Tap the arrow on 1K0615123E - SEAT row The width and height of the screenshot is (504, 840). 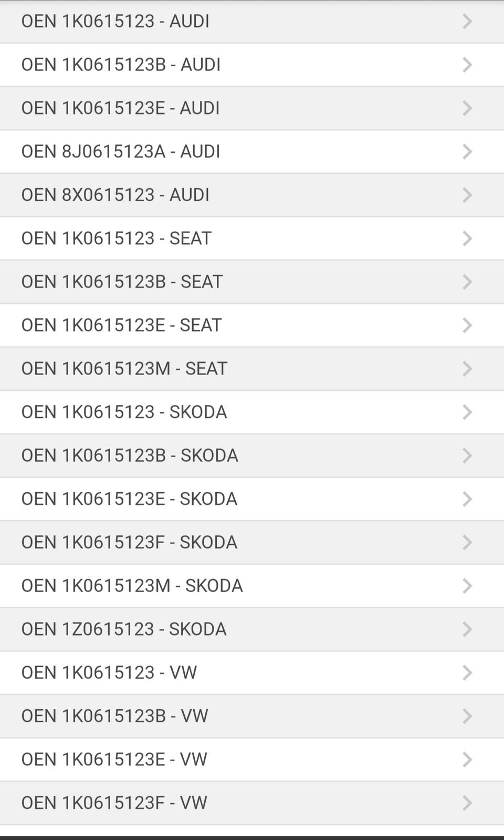(467, 325)
